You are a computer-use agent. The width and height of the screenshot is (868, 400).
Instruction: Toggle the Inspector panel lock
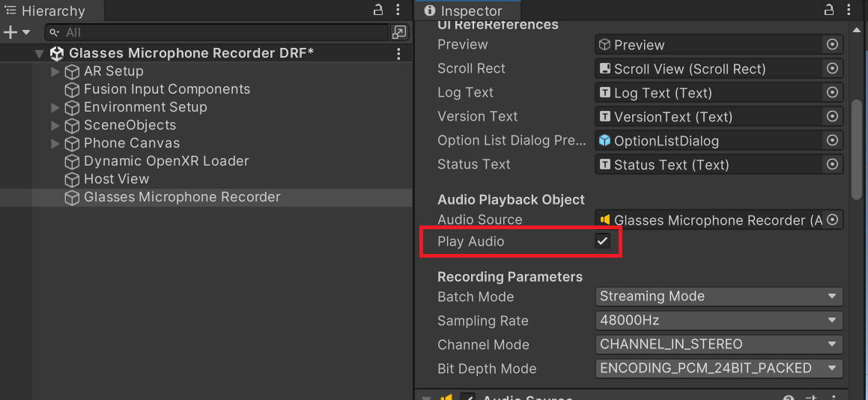[828, 10]
